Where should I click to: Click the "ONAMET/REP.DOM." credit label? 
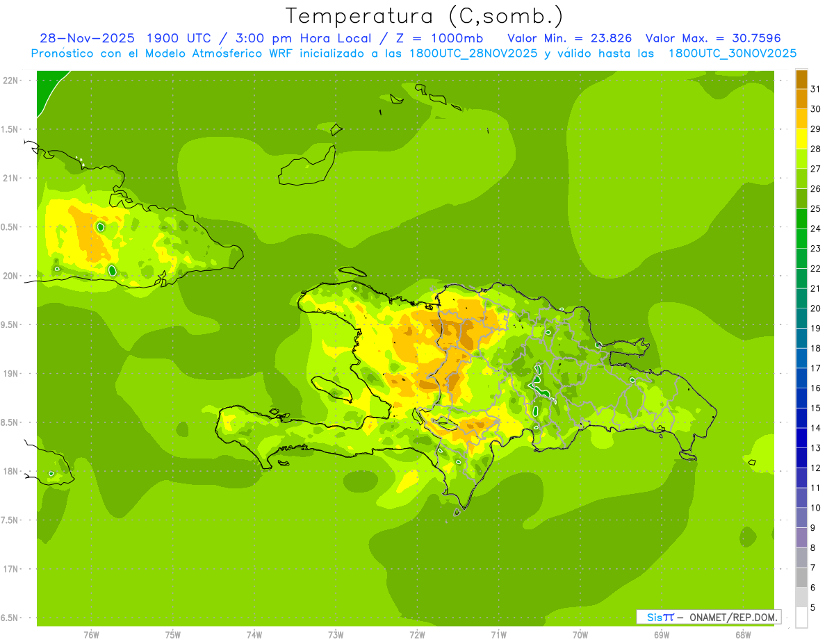734,617
